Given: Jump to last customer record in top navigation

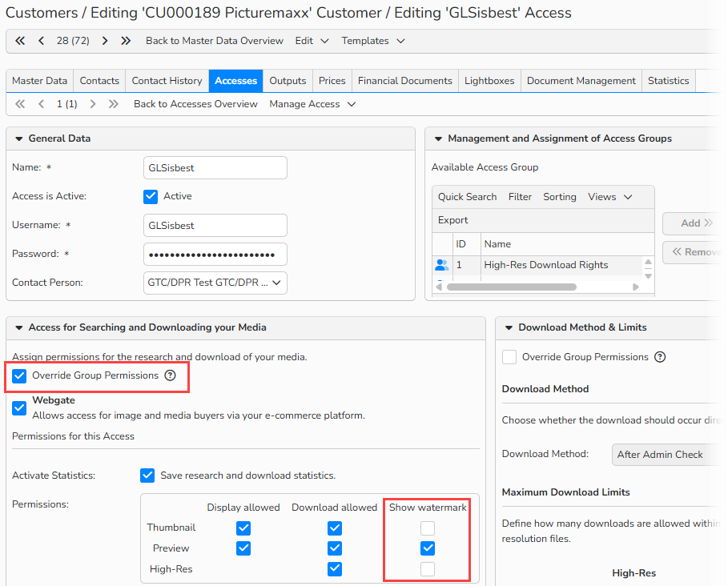Looking at the screenshot, I should [x=126, y=41].
